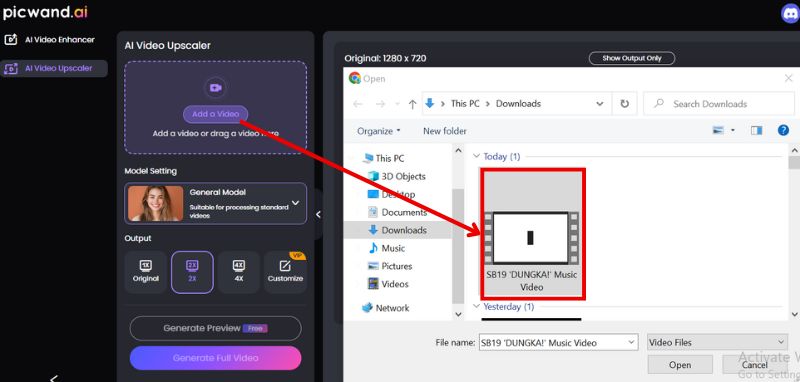800x382 pixels.
Task: Select Videos in navigation tree
Action: (388, 284)
